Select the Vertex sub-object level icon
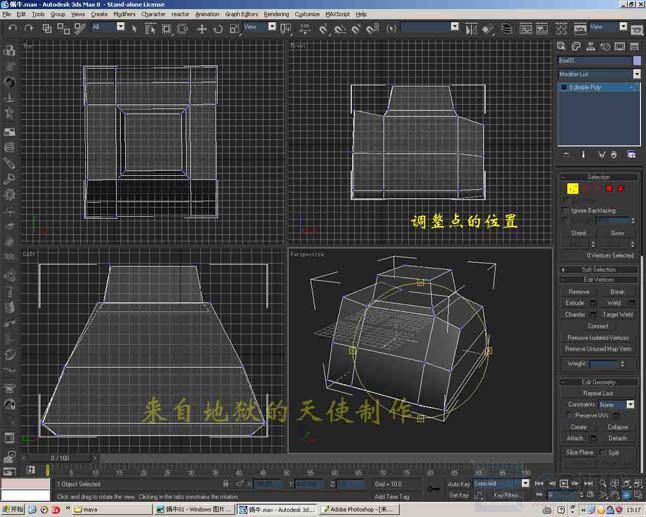 click(x=573, y=189)
